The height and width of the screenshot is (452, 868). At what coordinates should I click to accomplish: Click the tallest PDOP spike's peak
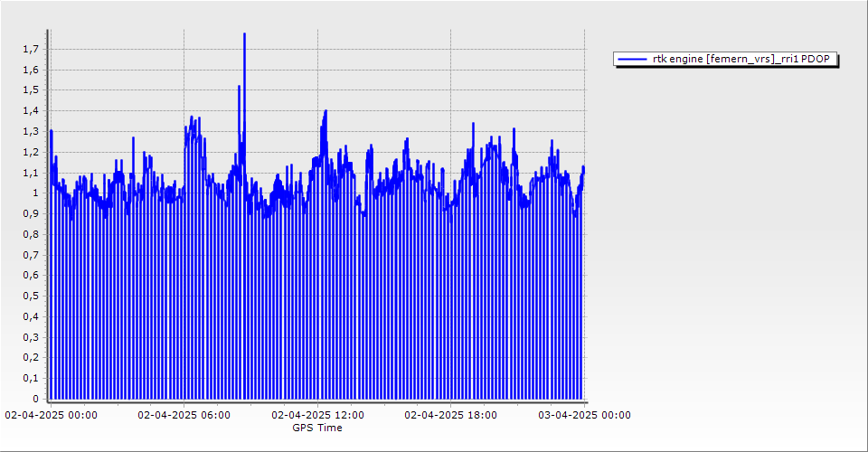pyautogui.click(x=244, y=34)
